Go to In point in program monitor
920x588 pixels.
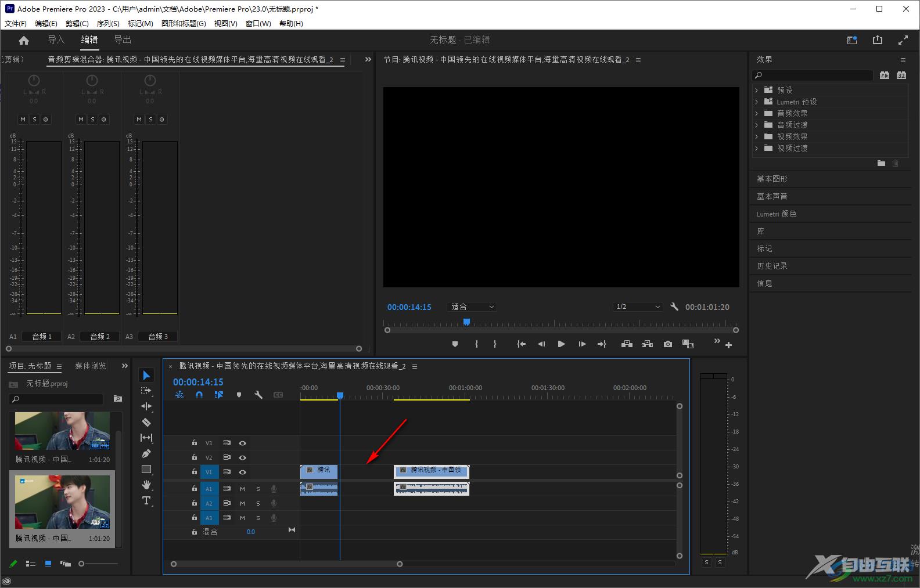click(521, 344)
